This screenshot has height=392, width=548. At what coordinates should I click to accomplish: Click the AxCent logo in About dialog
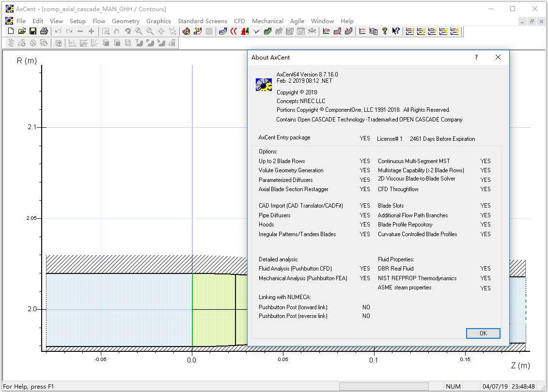[264, 85]
